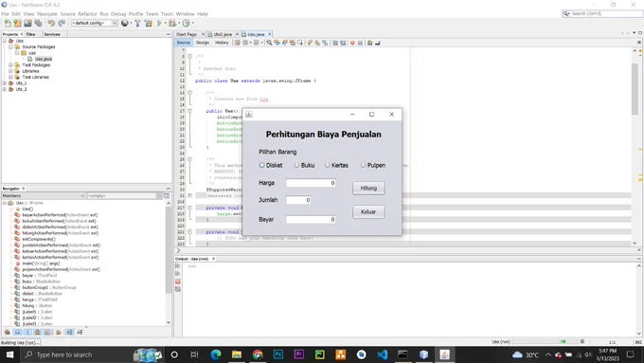Collapse the Uas project tree node
The width and height of the screenshot is (644, 363).
click(5, 41)
